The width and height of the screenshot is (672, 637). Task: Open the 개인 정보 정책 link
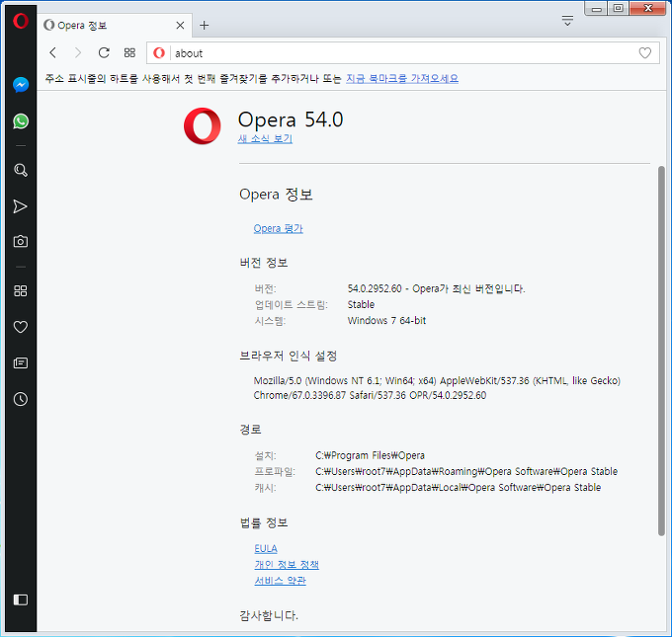click(287, 565)
